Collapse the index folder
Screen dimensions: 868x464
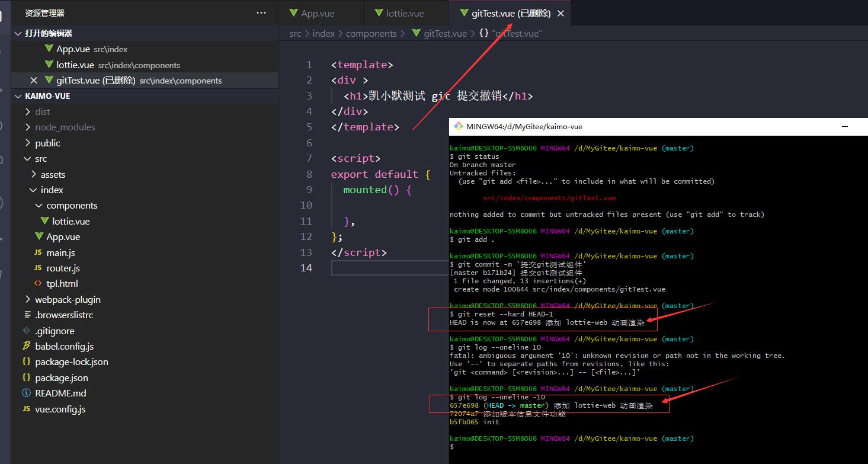(x=145, y=190)
